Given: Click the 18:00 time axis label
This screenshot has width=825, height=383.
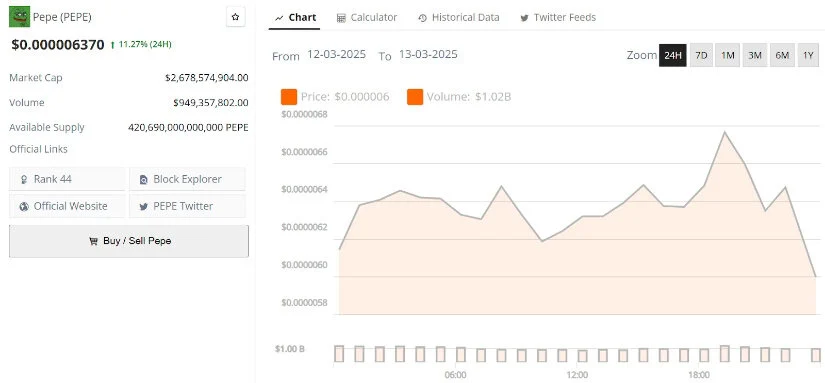Looking at the screenshot, I should 699,375.
